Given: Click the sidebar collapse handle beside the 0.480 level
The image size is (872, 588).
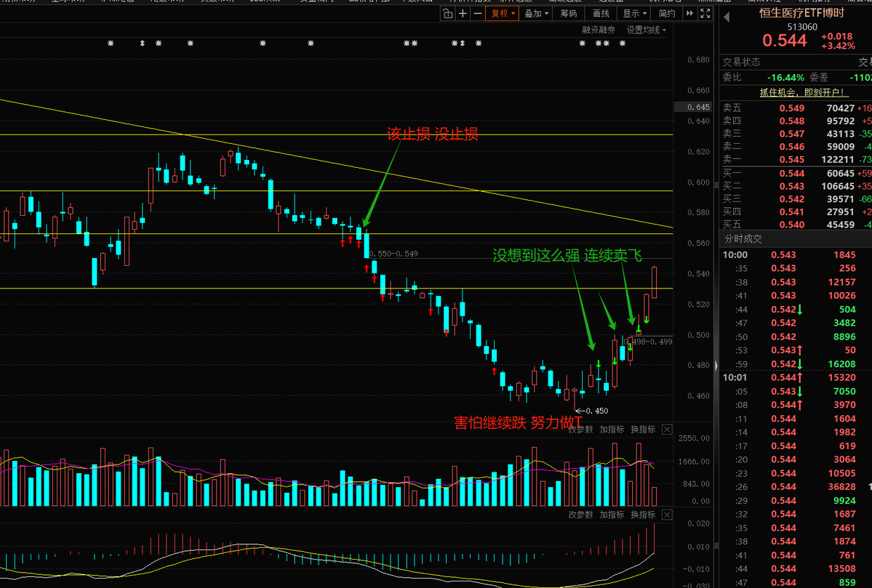Looking at the screenshot, I should 716,365.
